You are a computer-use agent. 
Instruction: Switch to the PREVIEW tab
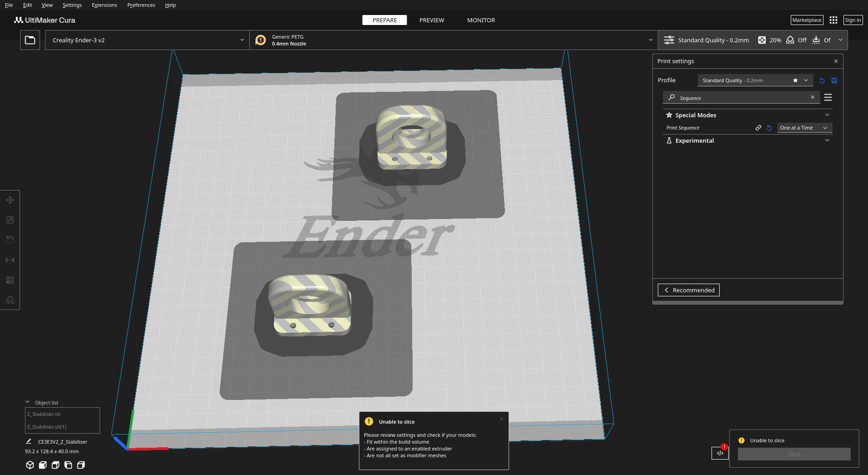[432, 20]
